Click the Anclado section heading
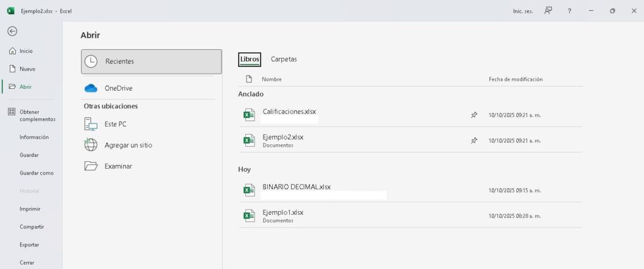 click(251, 94)
